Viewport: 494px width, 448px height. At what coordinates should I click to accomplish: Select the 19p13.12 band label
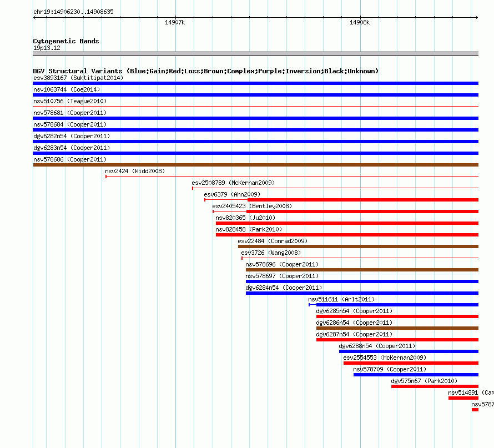point(47,48)
